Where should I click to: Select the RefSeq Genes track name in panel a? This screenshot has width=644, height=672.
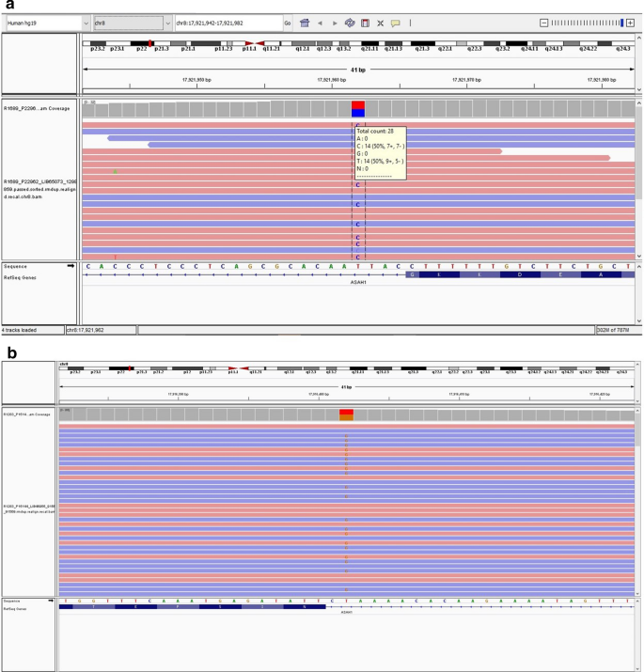[x=20, y=277]
